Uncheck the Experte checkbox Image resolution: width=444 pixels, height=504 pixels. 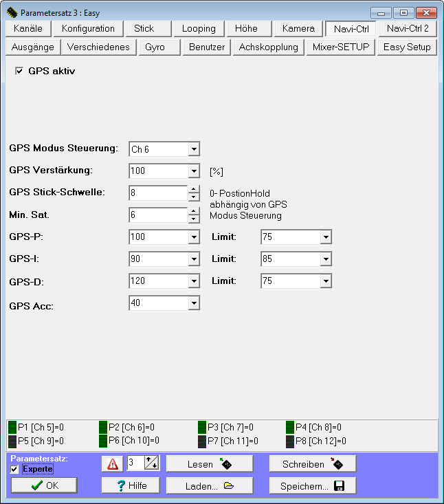click(x=14, y=469)
